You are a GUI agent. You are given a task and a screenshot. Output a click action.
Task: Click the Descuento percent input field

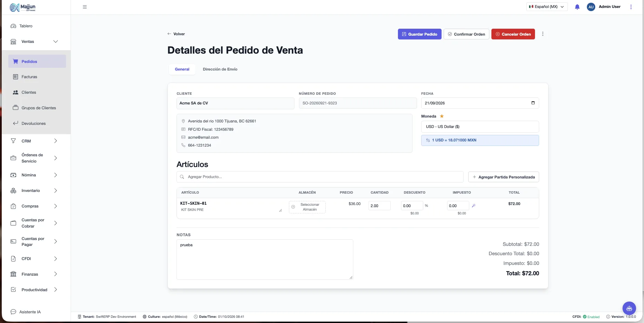click(x=412, y=205)
